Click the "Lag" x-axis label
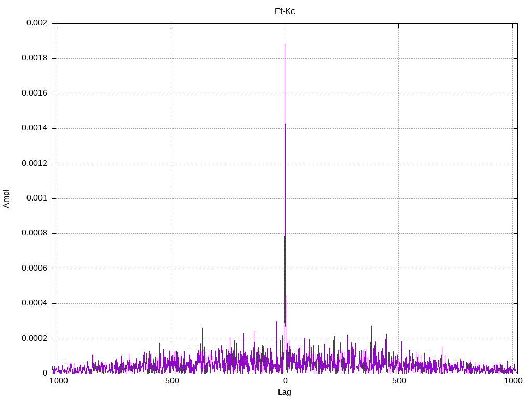This screenshot has height=399, width=532. pos(285,392)
